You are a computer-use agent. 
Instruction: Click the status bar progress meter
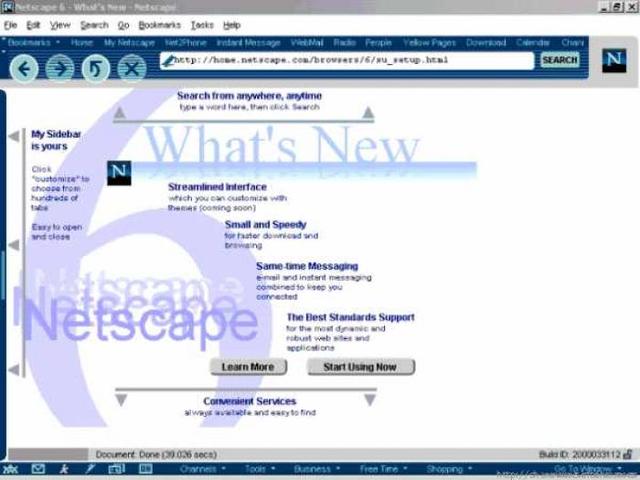[48, 454]
